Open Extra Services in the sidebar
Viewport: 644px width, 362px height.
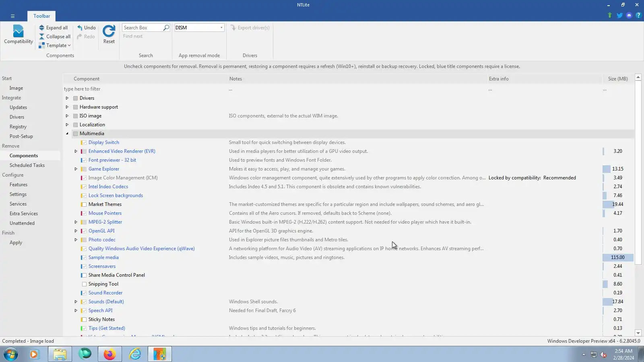[x=24, y=214]
